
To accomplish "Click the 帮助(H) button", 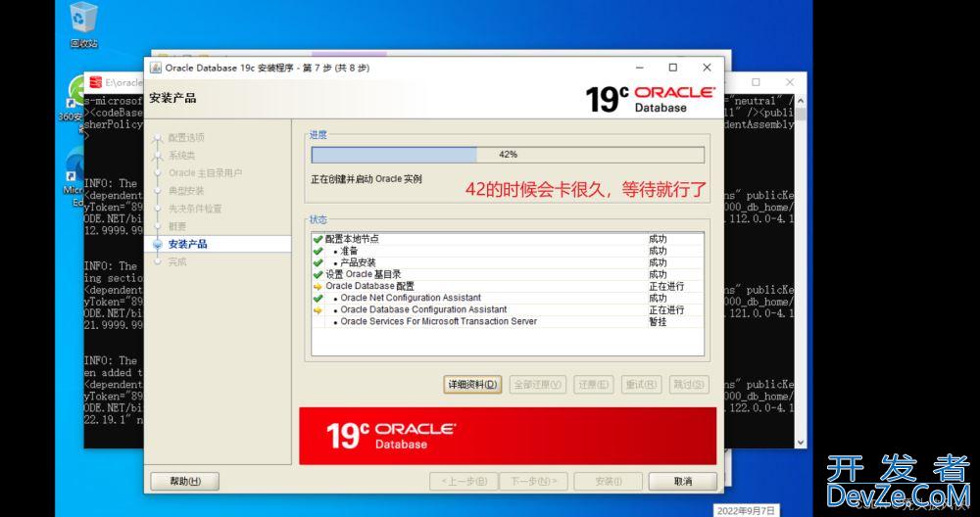I will [185, 482].
